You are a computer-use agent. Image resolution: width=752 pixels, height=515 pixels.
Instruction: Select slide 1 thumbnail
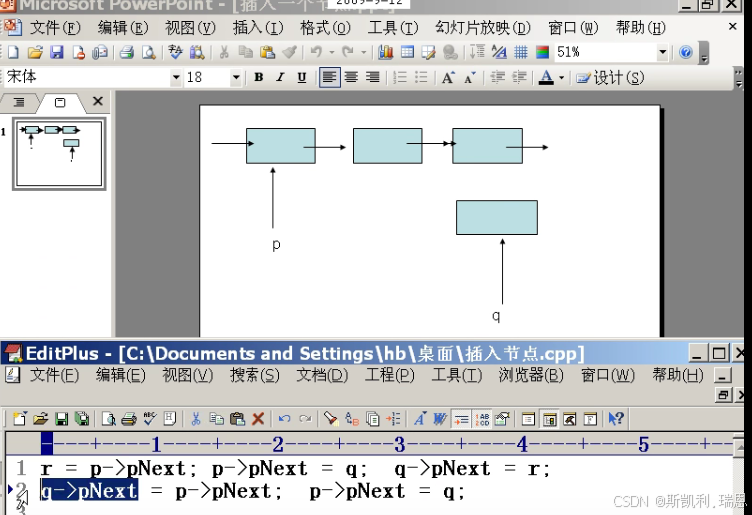tap(59, 153)
